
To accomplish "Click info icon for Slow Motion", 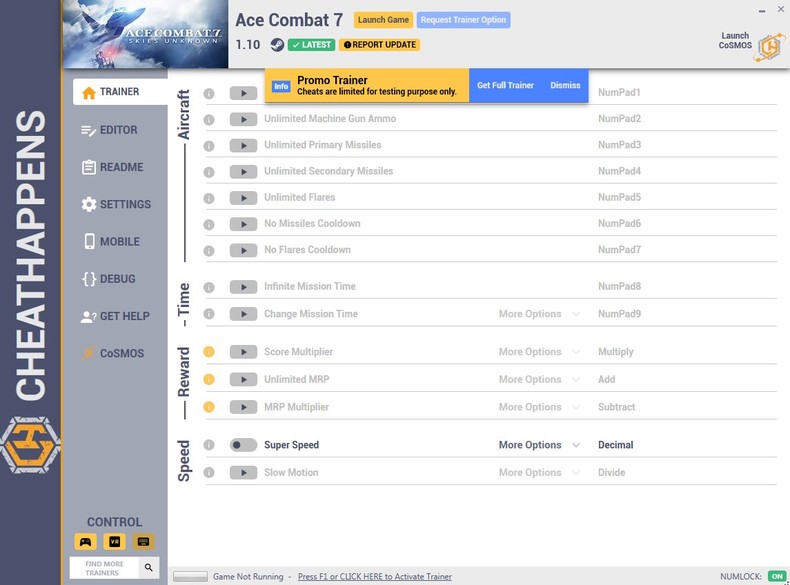I will (209, 473).
